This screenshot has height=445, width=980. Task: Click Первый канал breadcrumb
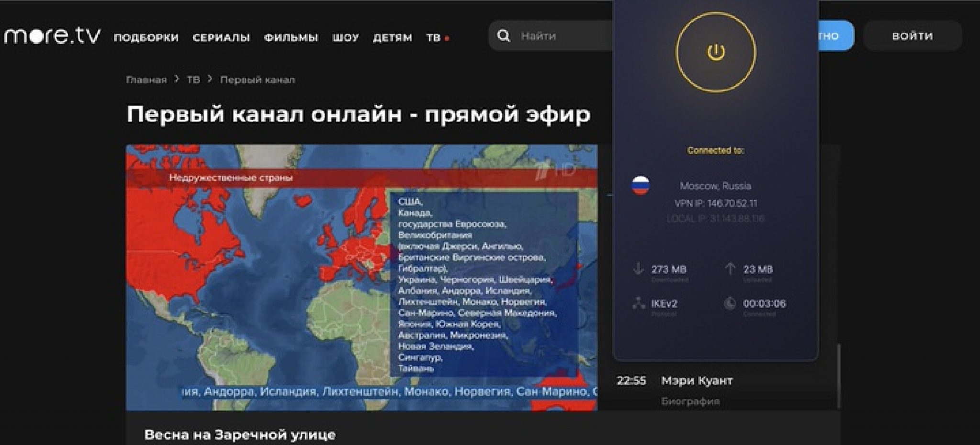(257, 79)
